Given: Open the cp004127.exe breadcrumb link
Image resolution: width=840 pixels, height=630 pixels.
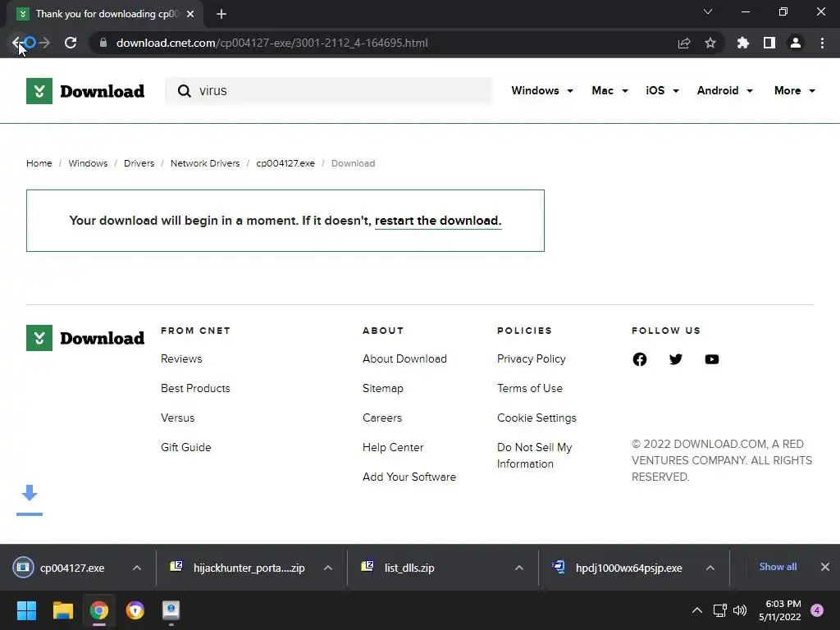Looking at the screenshot, I should [x=285, y=163].
